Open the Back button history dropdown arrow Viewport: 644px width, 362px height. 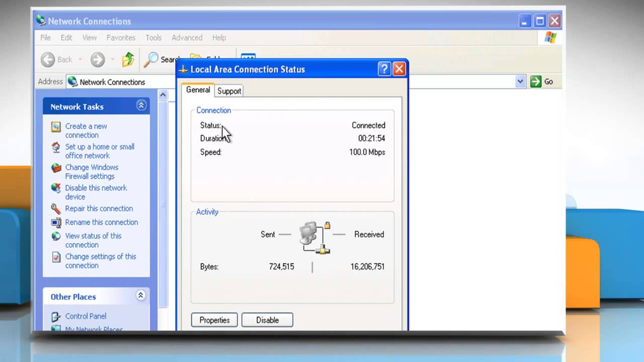(80, 60)
